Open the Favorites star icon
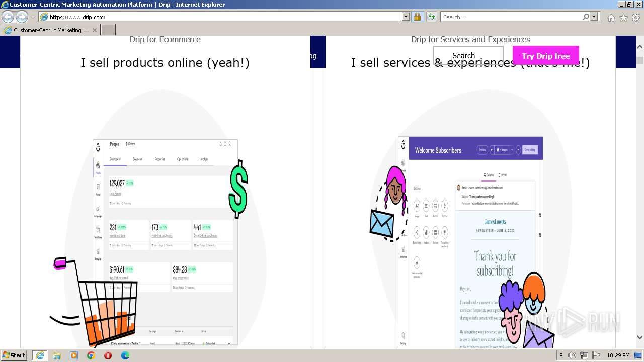The image size is (644, 362). (x=623, y=18)
